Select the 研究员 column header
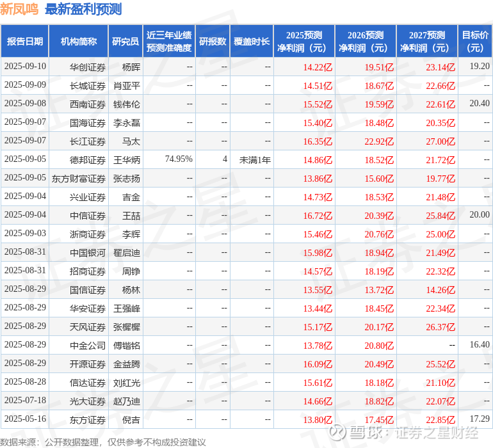The image size is (493, 448). 125,42
